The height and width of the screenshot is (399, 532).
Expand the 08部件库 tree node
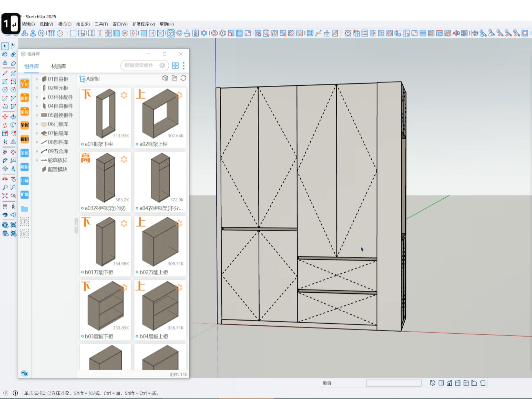click(37, 142)
